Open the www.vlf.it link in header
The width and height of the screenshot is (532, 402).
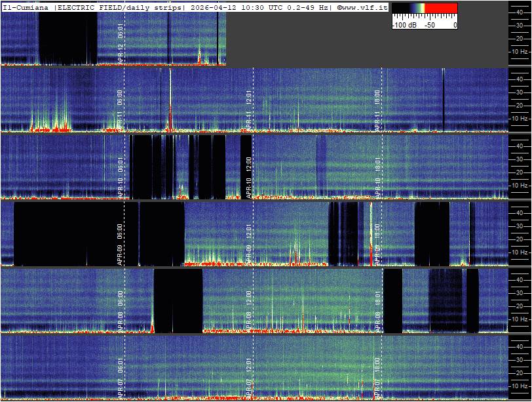pos(364,7)
